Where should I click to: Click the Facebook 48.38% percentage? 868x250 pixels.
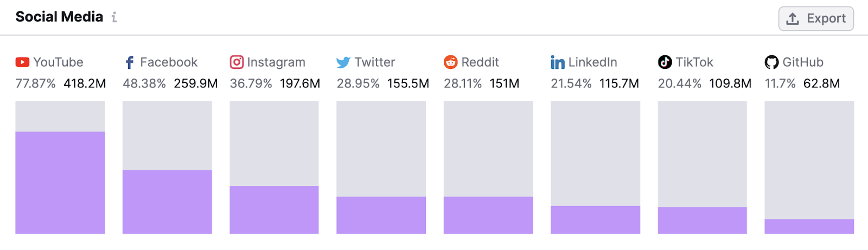(x=144, y=84)
